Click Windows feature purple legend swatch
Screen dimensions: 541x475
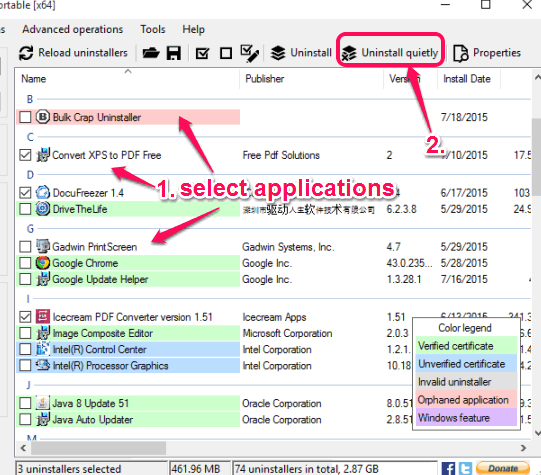click(x=466, y=417)
